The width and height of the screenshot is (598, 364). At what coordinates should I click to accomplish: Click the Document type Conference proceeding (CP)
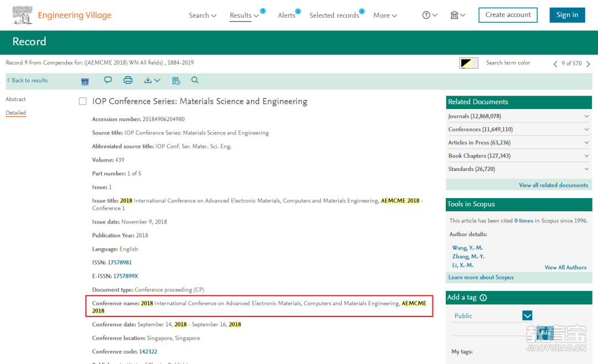169,290
